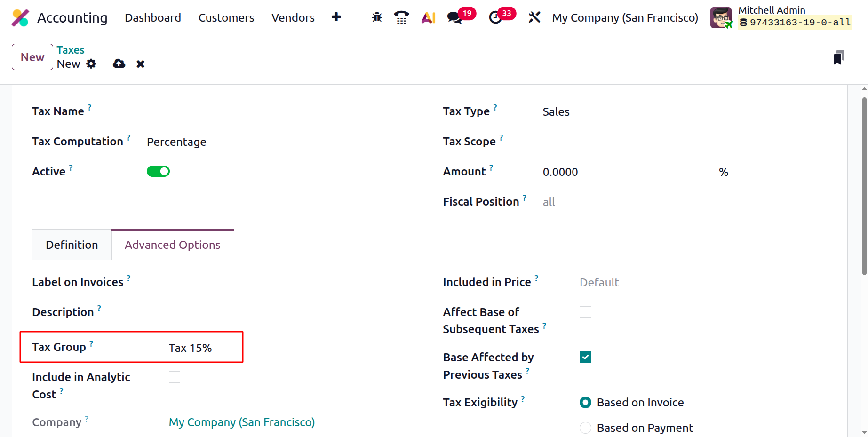Check Affect Base of Subsequent Taxes

point(585,312)
